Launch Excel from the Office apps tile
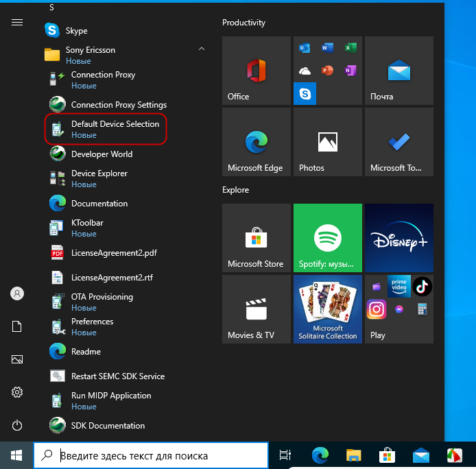The image size is (476, 469). (350, 48)
